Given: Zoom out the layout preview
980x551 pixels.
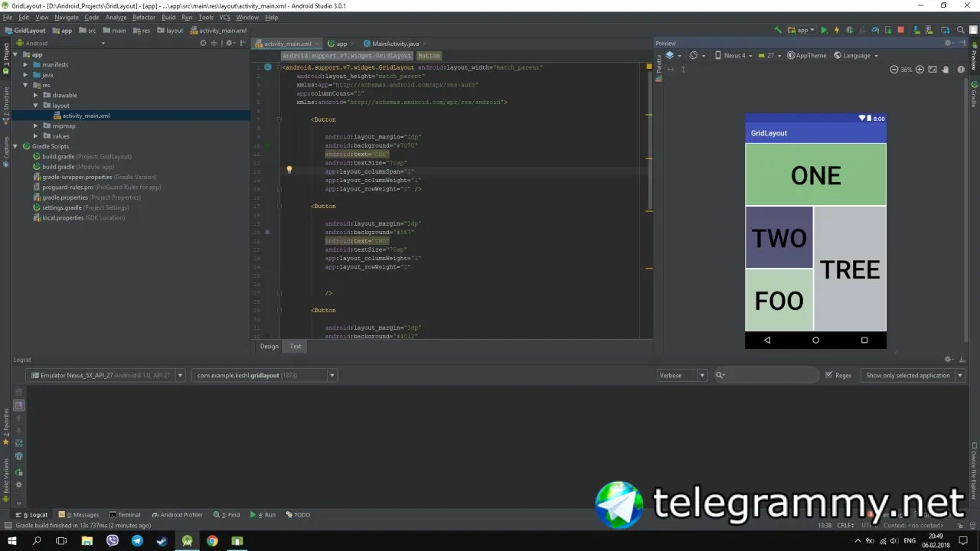Looking at the screenshot, I should [894, 69].
